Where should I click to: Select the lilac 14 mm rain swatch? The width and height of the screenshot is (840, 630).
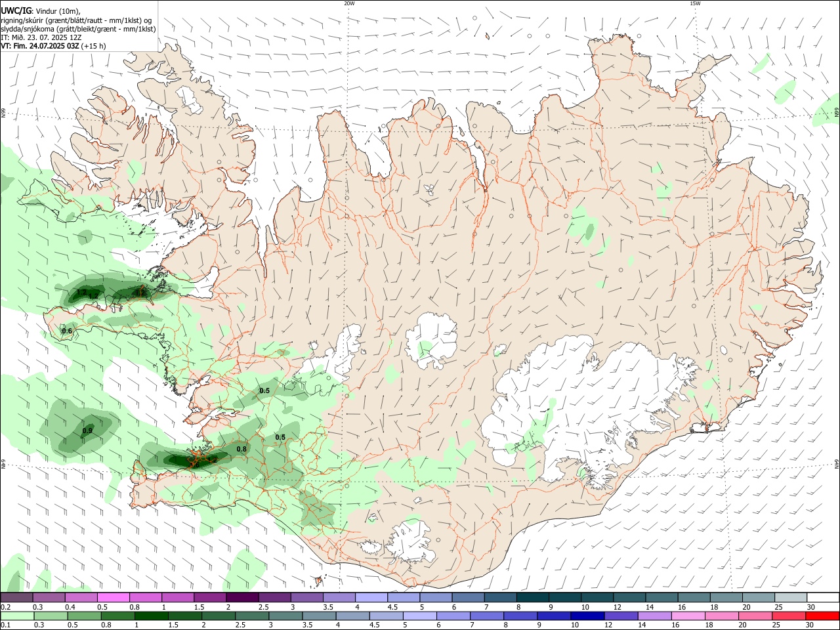tap(654, 616)
